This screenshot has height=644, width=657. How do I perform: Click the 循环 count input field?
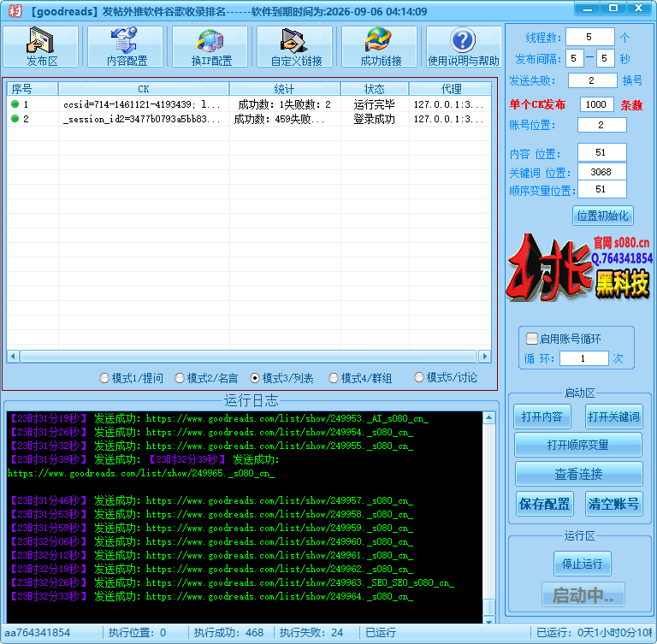(583, 358)
